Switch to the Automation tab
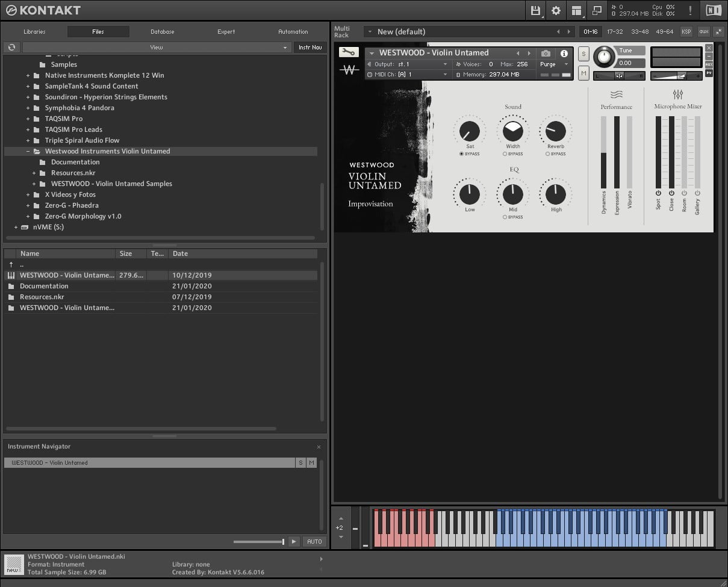 [x=293, y=32]
